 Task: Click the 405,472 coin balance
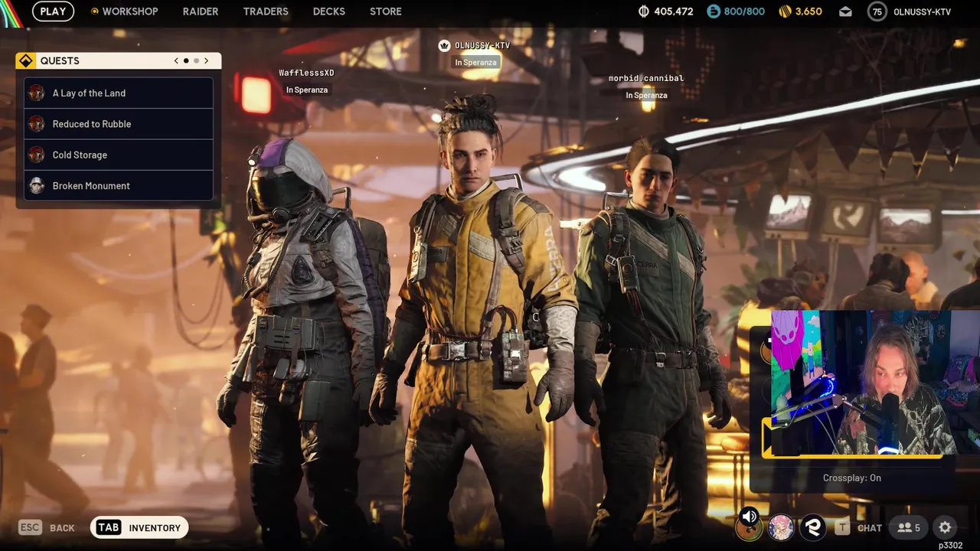tap(674, 11)
